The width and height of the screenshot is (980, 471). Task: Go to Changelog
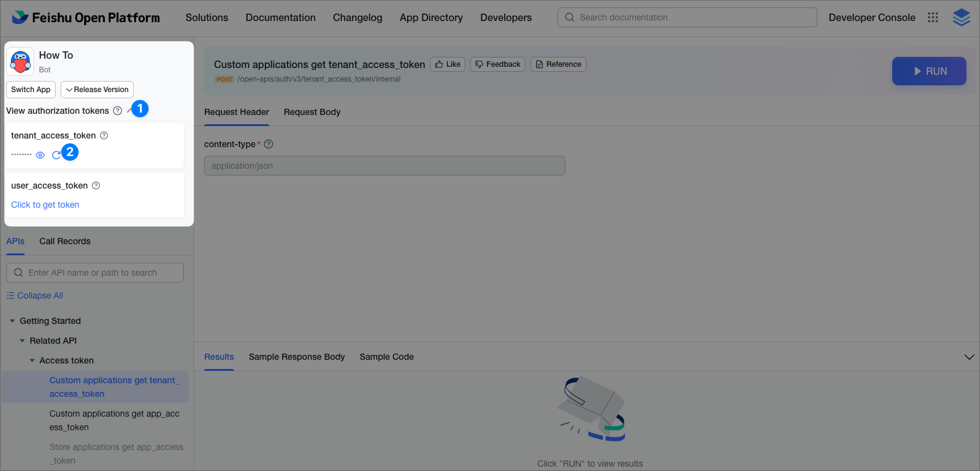358,17
